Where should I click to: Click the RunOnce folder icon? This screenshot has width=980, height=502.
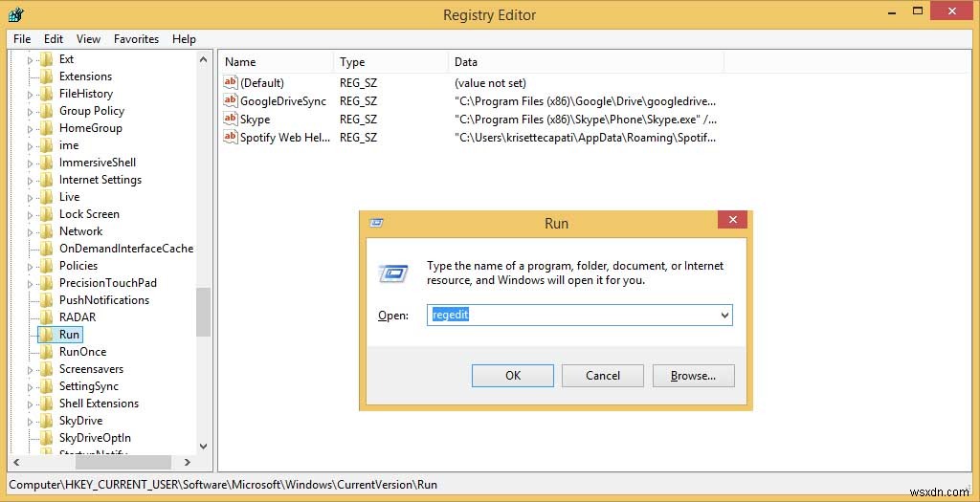point(46,352)
